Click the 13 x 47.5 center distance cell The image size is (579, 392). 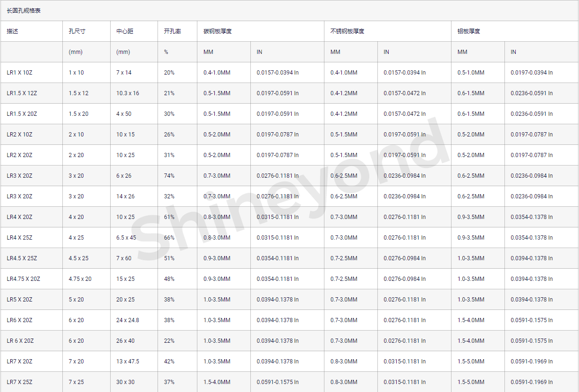coord(128,362)
